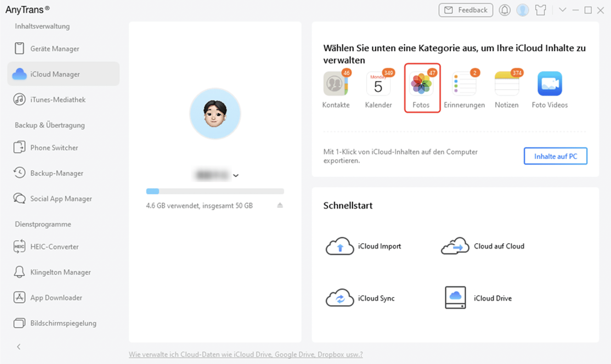This screenshot has height=364, width=611.
Task: Click the iCloud storage usage bar
Action: tap(215, 191)
